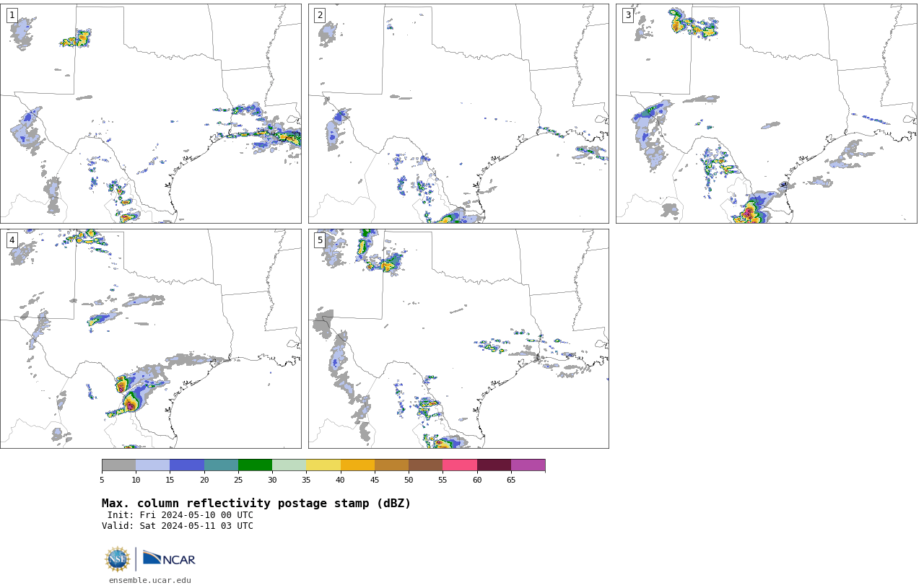
Task: Select the pink 55-60 dBZ swatch
Action: 460,465
